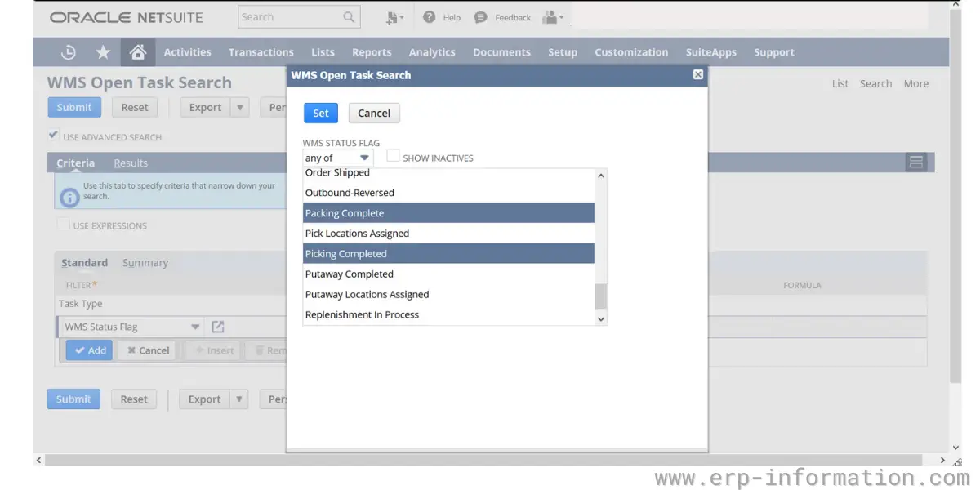Switch to the Criteria tab
Viewport: 980px width, 490px height.
coord(75,163)
